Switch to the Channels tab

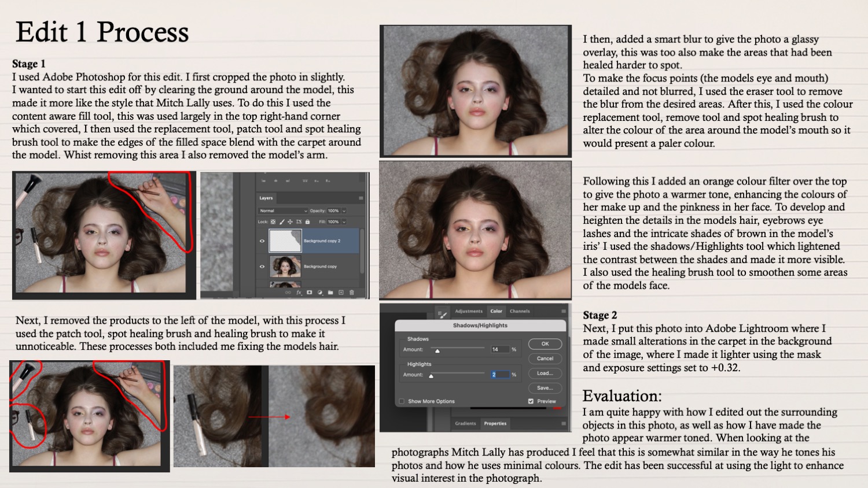click(520, 311)
